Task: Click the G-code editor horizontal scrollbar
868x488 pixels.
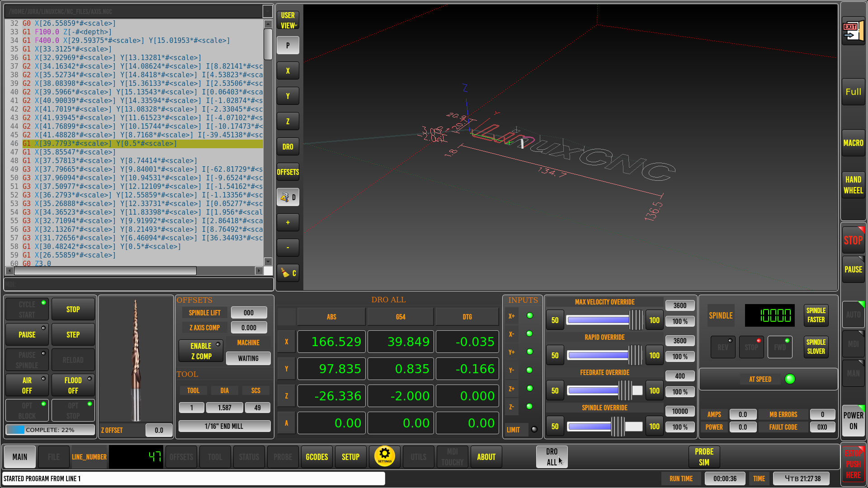Action: click(x=134, y=271)
